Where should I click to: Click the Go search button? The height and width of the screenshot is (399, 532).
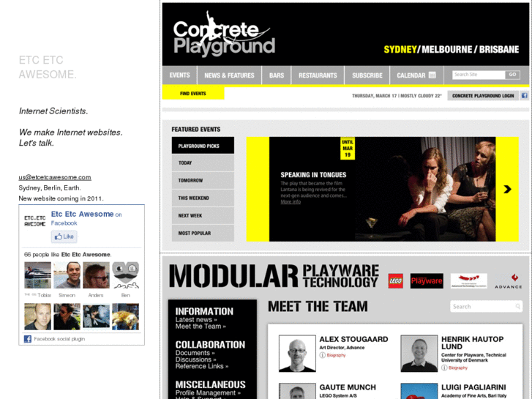(x=512, y=75)
